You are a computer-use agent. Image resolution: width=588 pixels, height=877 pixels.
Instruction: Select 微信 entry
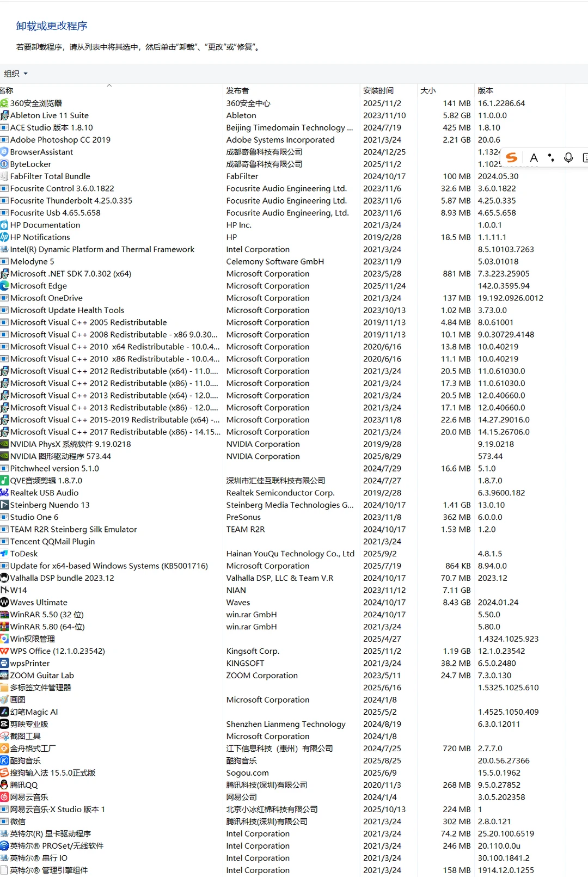[283, 821]
